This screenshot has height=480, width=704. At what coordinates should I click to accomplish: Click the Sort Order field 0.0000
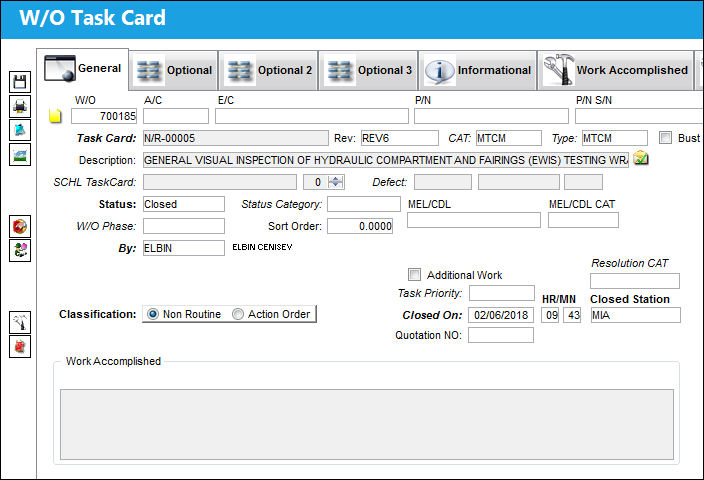(360, 226)
